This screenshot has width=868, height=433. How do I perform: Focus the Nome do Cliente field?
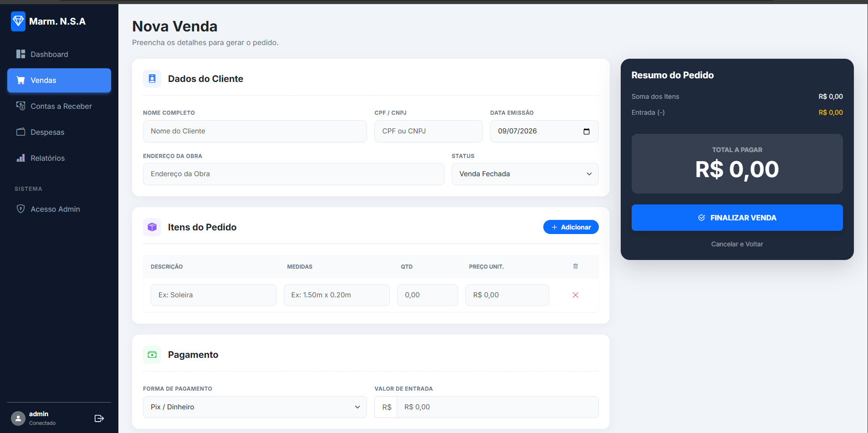(x=255, y=131)
